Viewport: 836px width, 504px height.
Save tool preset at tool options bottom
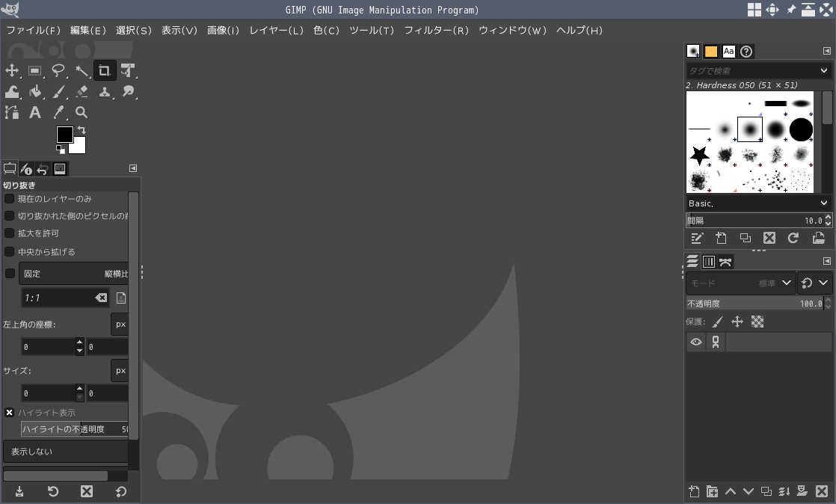(19, 492)
